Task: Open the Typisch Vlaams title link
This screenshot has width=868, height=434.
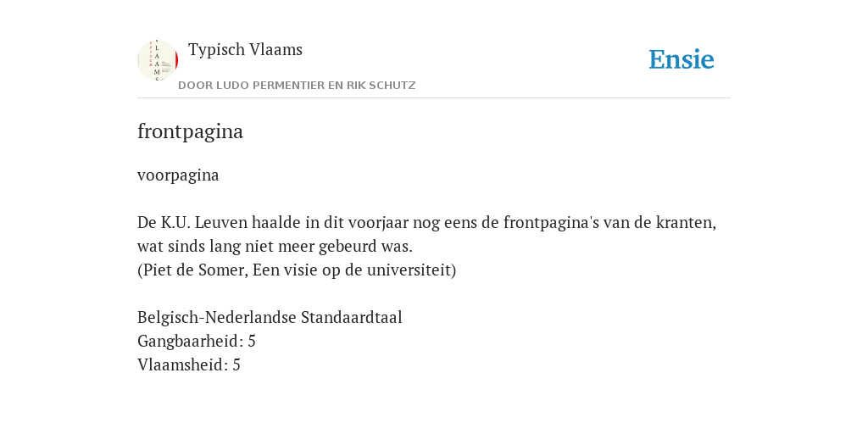Action: [245, 50]
